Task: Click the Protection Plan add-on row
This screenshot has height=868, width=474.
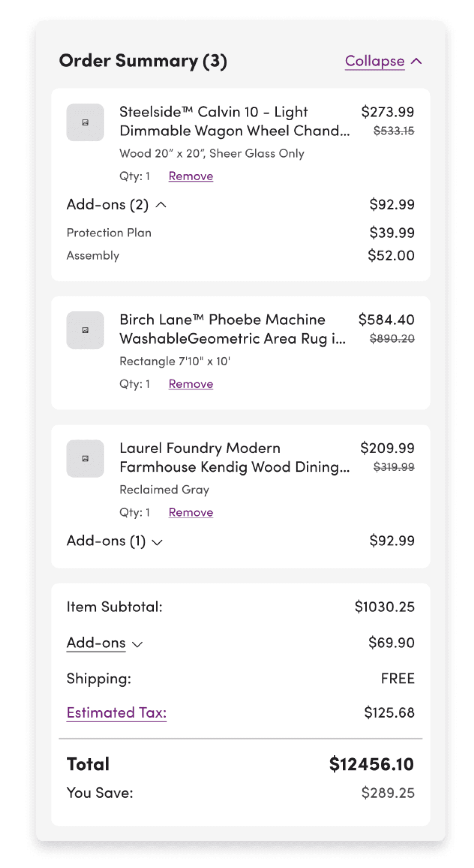Action: pyautogui.click(x=240, y=233)
